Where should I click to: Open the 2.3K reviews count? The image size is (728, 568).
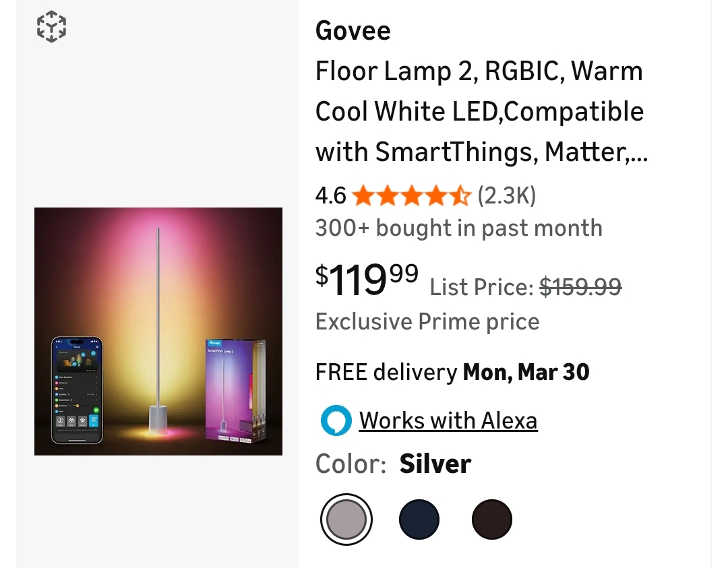(507, 196)
